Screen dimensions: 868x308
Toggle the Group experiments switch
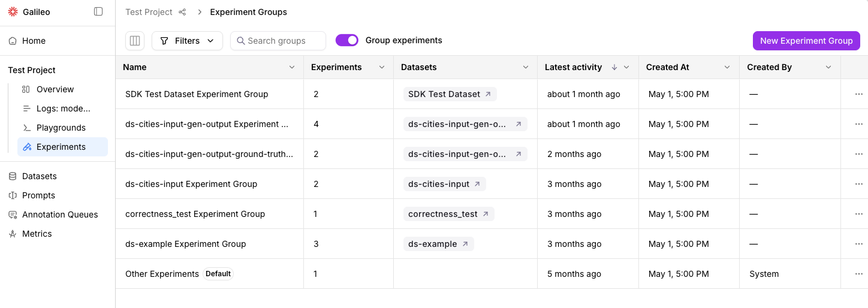coord(347,40)
